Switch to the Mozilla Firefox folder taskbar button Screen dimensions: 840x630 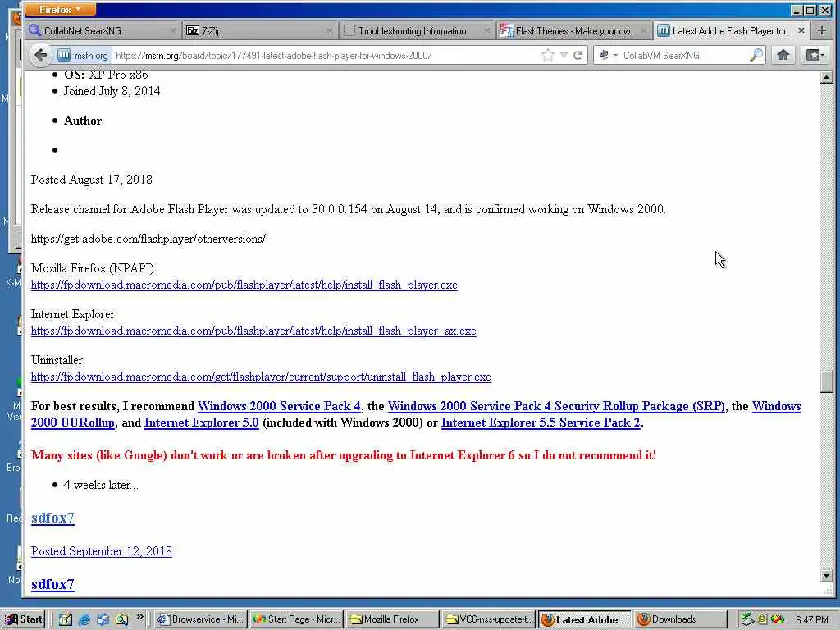[x=393, y=619]
